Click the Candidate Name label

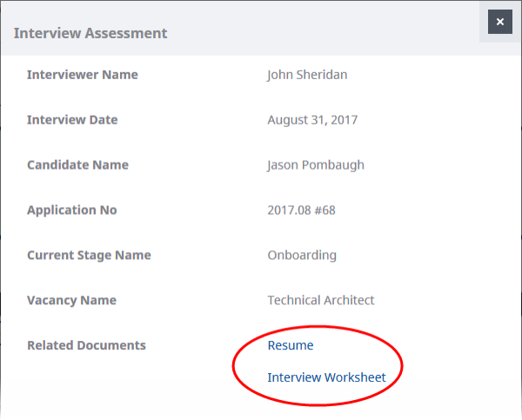coord(77,165)
